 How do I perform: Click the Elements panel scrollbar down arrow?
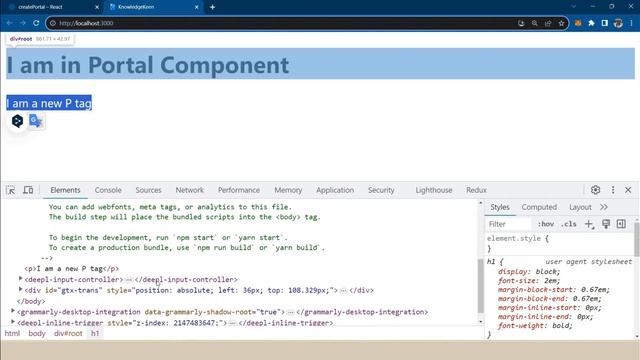[480, 322]
